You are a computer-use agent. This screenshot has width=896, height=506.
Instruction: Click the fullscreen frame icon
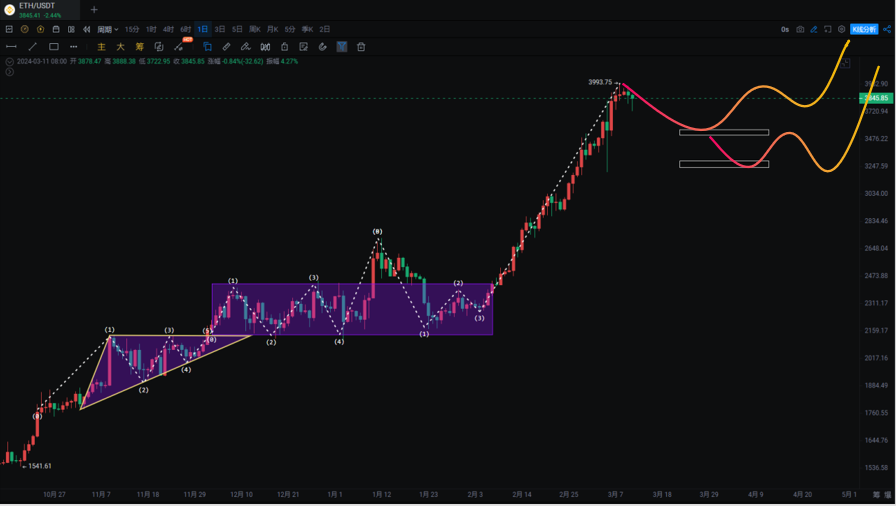(x=827, y=29)
